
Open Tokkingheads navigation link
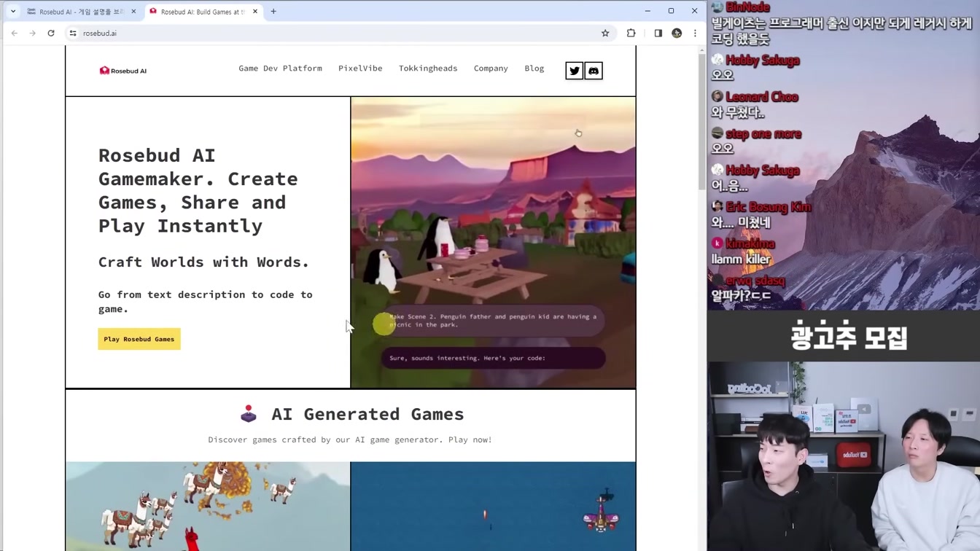[x=428, y=69]
